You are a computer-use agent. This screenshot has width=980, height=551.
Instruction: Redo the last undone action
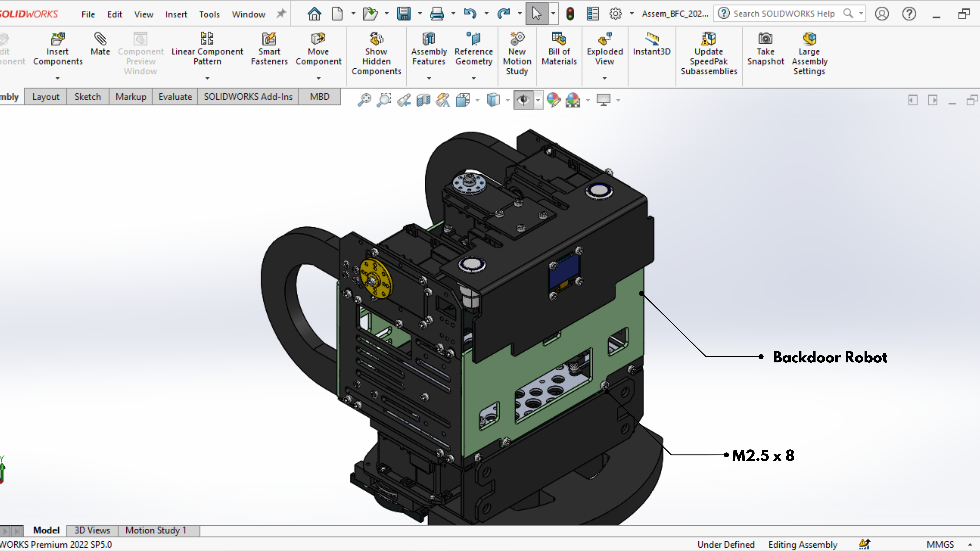click(503, 14)
